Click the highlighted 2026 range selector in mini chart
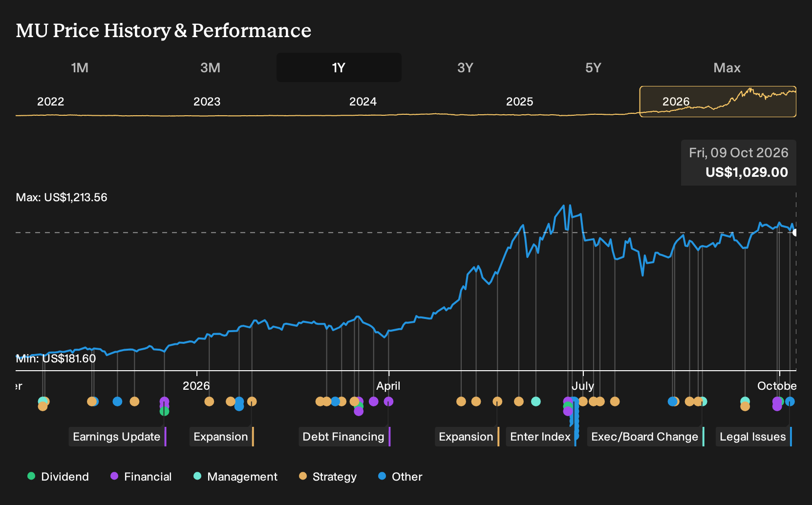This screenshot has height=505, width=812. [x=718, y=102]
